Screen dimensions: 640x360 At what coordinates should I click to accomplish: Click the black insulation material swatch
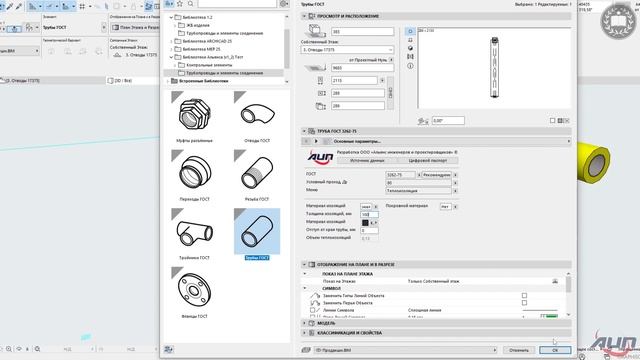[365, 223]
